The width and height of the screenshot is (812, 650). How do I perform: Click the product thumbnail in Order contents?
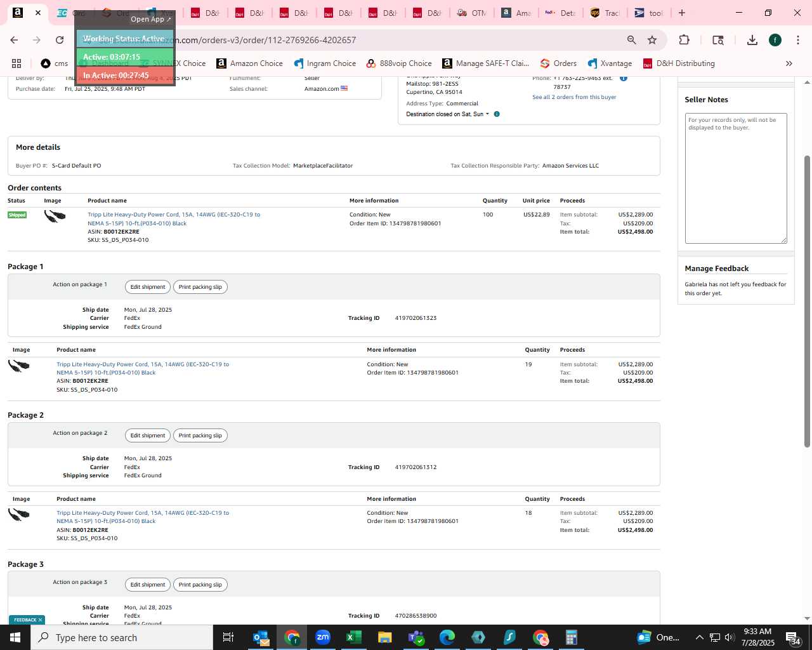click(55, 216)
